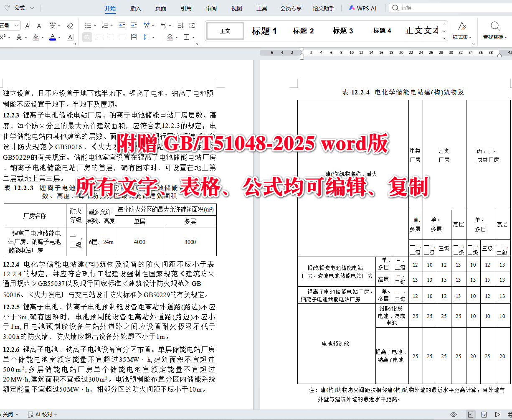Open the 审阅 tab
This screenshot has width=512, height=420.
click(211, 8)
